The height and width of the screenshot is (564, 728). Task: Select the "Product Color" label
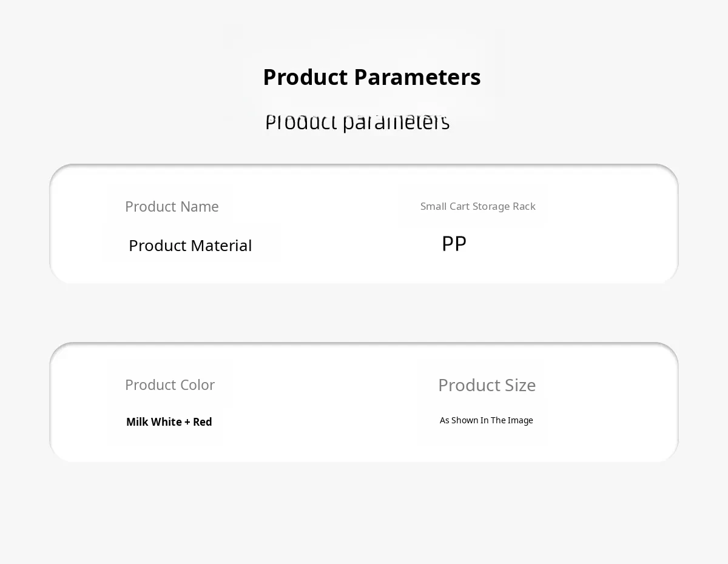pyautogui.click(x=170, y=385)
